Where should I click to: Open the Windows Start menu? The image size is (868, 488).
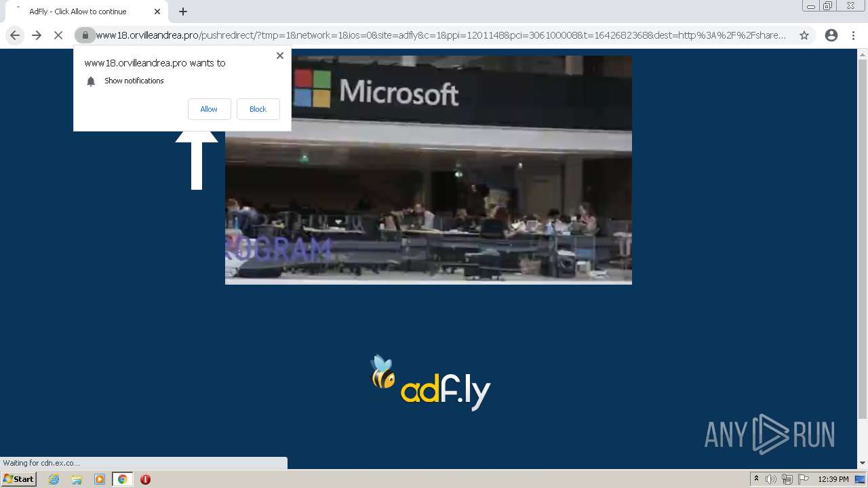coord(18,479)
